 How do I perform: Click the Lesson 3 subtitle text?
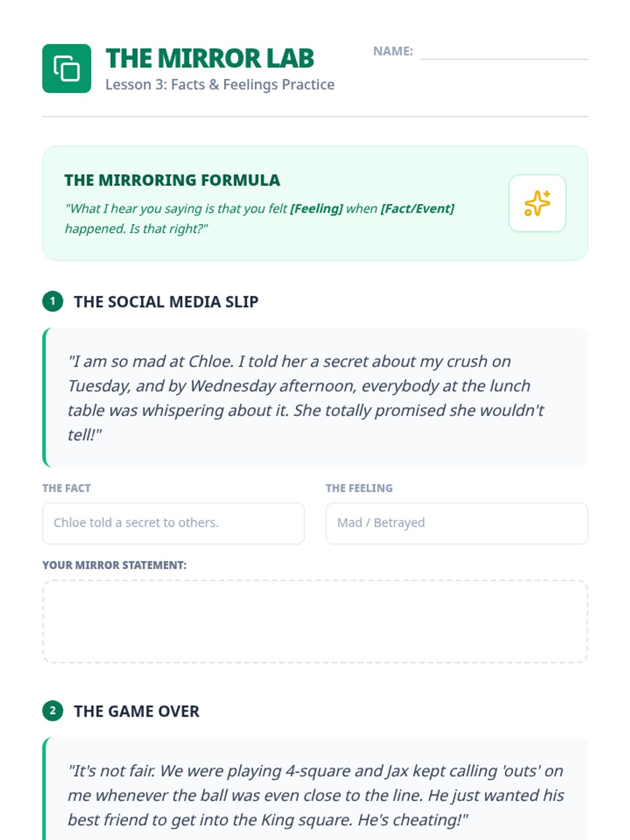pos(220,85)
